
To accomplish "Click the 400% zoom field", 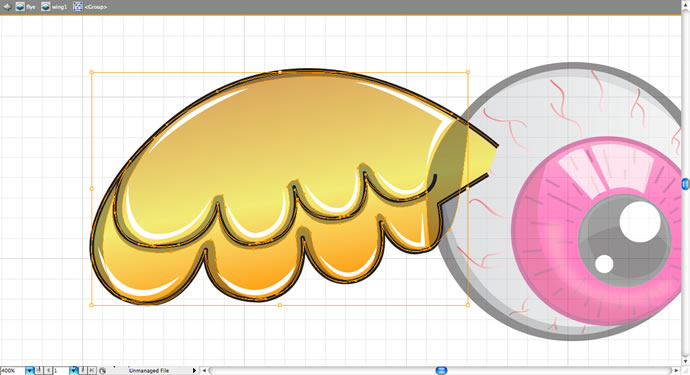I will [x=13, y=371].
